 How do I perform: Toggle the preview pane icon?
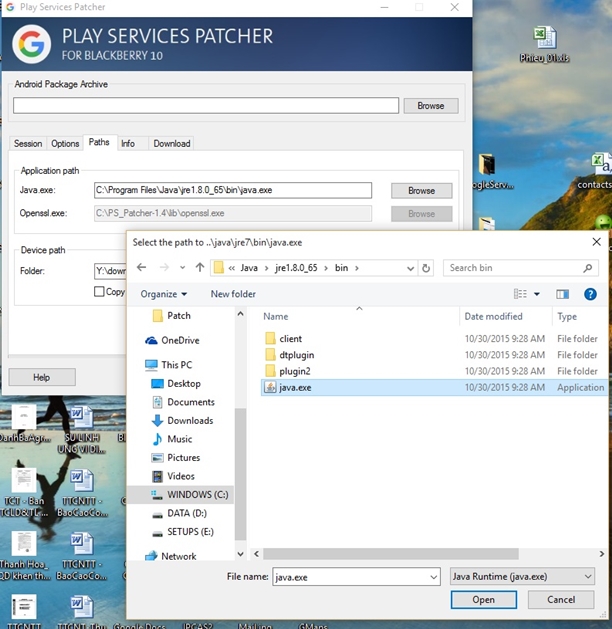(562, 294)
